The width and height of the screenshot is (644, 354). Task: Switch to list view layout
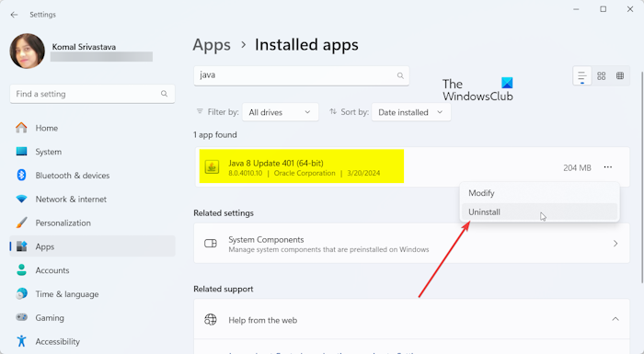tap(582, 76)
